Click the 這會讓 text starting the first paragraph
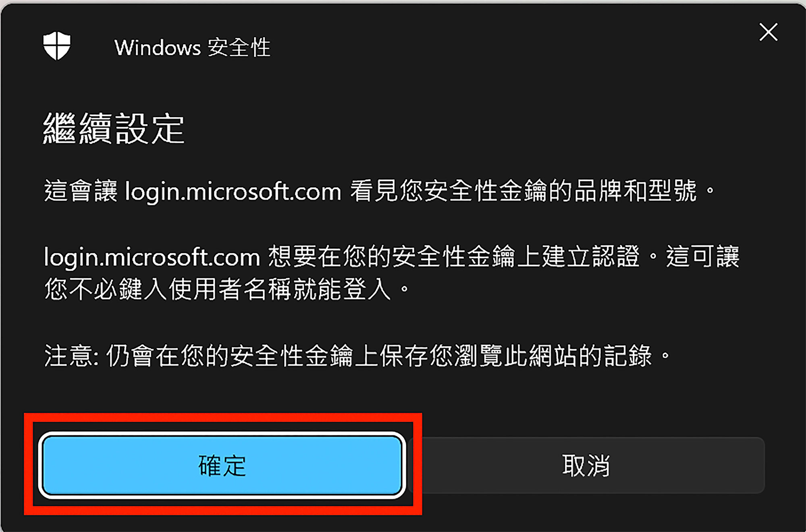This screenshot has height=532, width=806. 81,191
